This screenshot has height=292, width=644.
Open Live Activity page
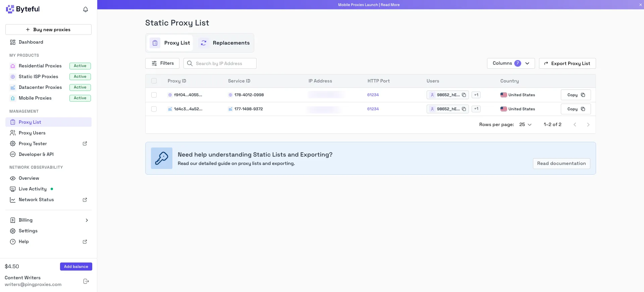[48, 189]
